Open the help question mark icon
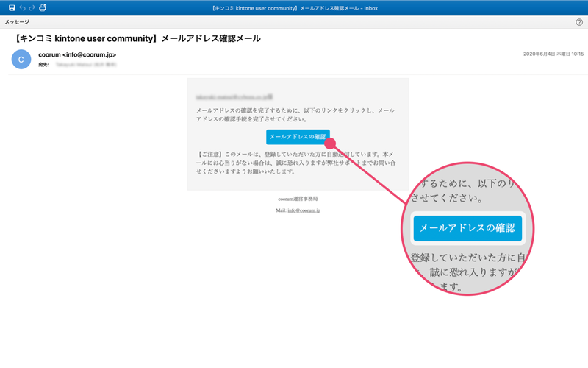 [x=579, y=22]
